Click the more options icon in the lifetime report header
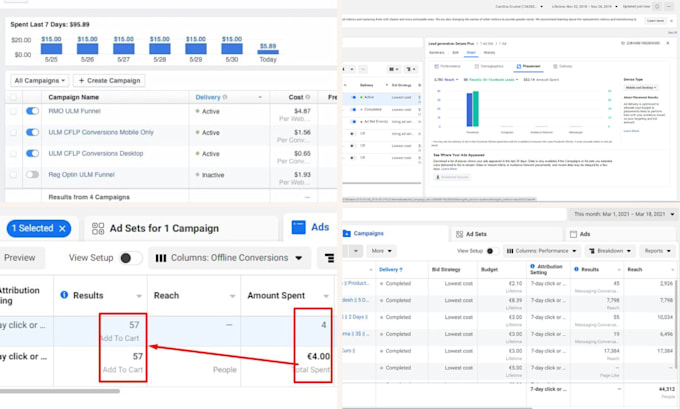Image resolution: width=680 pixels, height=409 pixels. (x=668, y=7)
